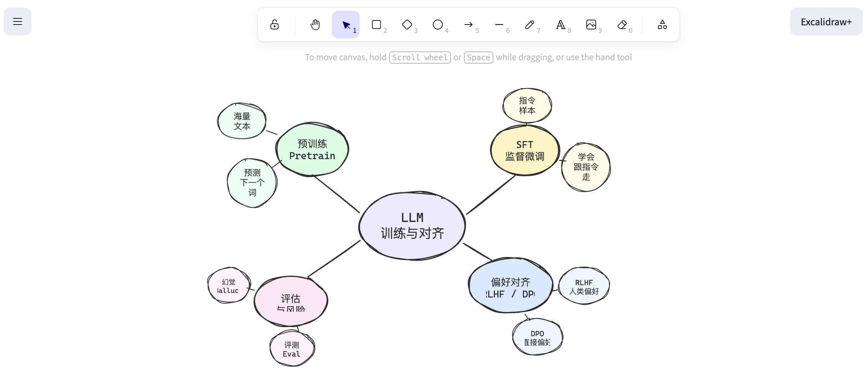Select the 预测下一个词 leaf node
868x388 pixels.
point(252,183)
